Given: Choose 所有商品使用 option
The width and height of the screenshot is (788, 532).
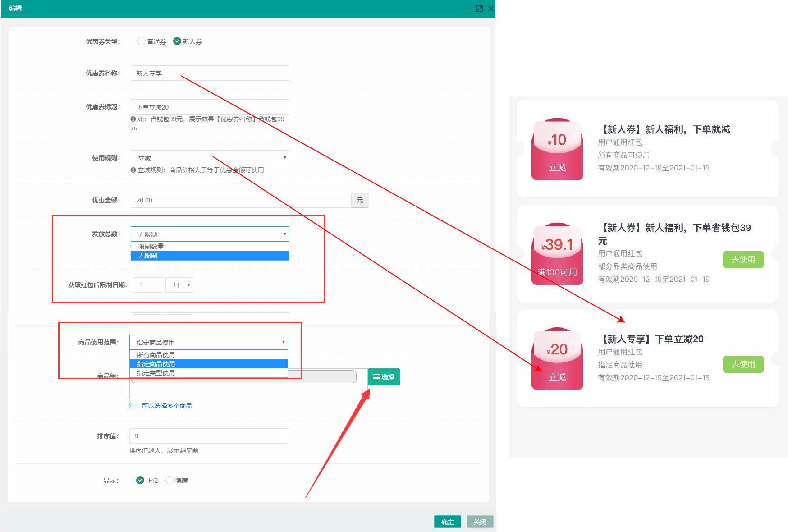Looking at the screenshot, I should click(208, 355).
